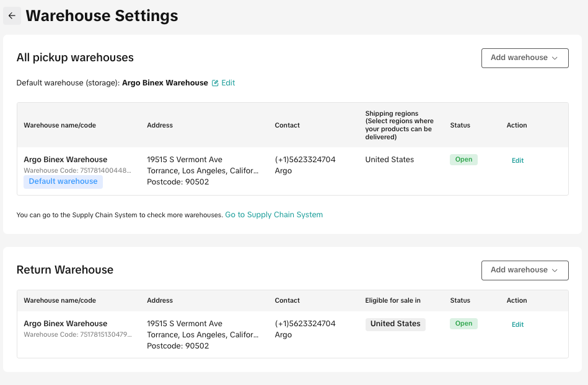
Task: Edit the pickup Argo Binex Warehouse row
Action: 517,160
